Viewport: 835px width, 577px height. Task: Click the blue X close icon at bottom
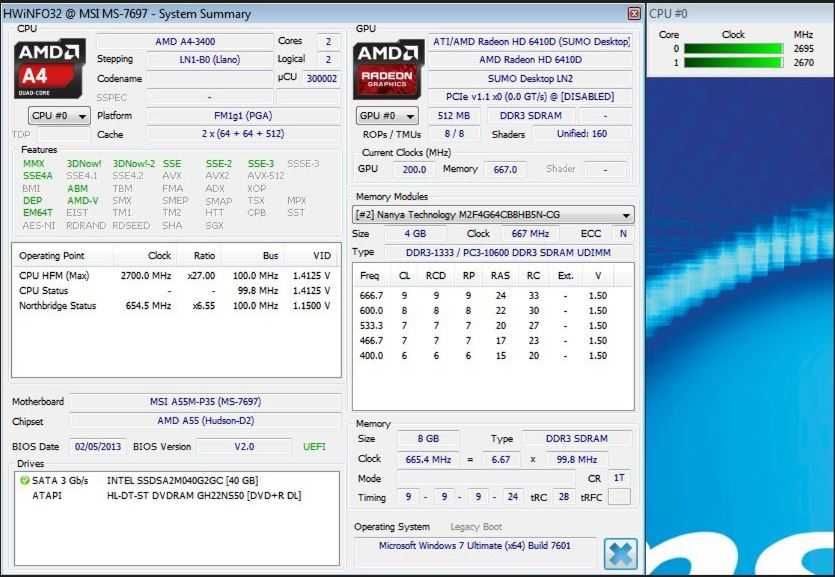[620, 554]
